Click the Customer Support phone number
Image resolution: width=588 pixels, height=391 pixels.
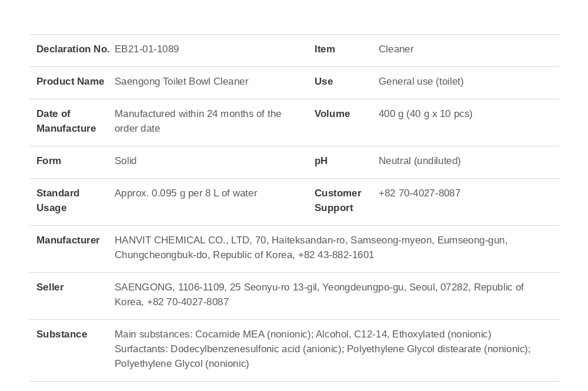pos(419,193)
